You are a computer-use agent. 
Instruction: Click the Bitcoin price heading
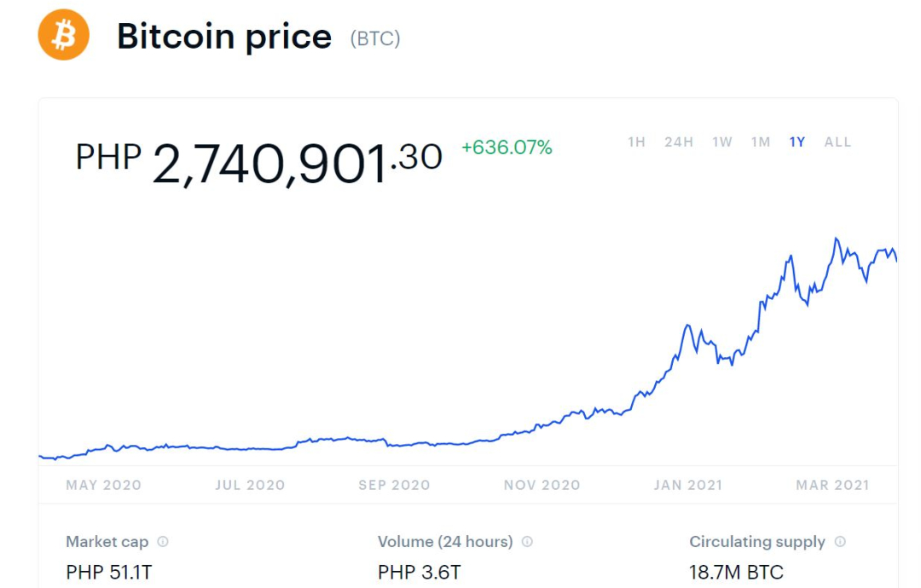coord(224,37)
